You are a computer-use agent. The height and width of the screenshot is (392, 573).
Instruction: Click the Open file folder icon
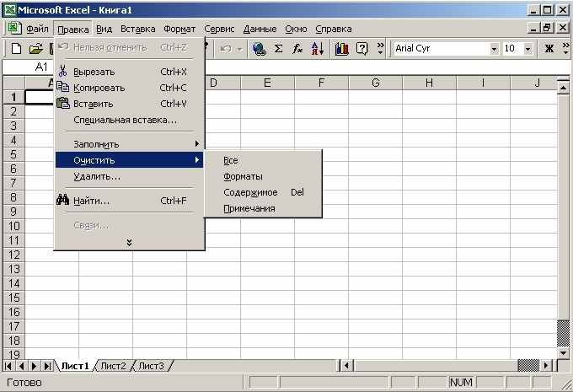pyautogui.click(x=35, y=48)
